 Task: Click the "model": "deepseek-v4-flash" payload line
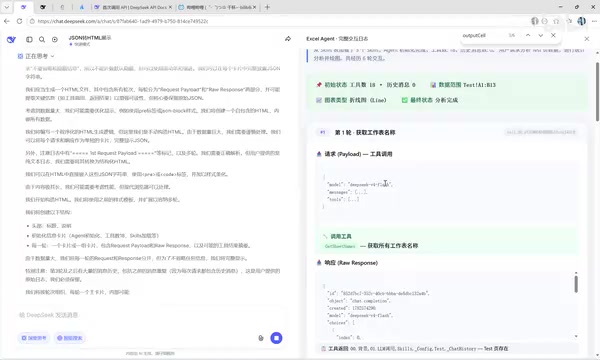click(x=360, y=184)
